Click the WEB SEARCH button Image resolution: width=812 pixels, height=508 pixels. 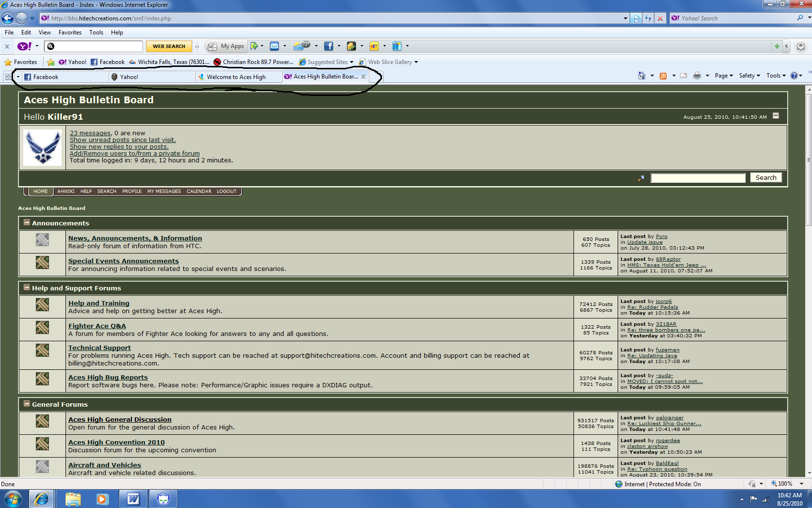[169, 46]
